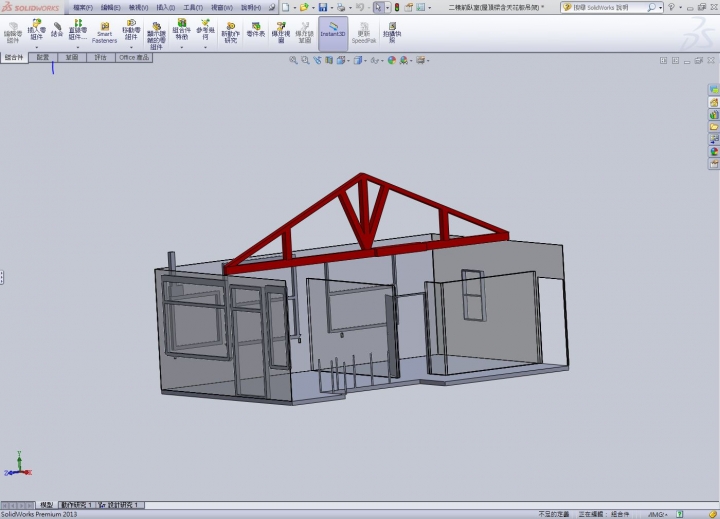Switch to the Office 產品 tab
The image size is (720, 519).
coord(135,58)
